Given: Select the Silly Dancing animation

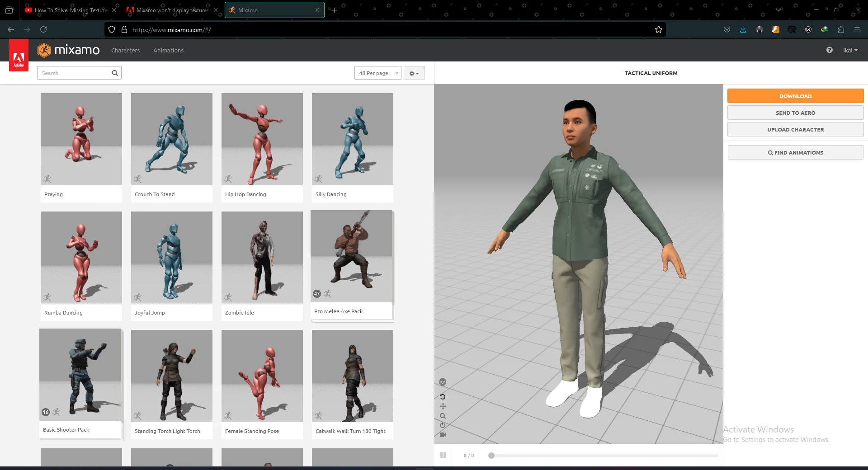Looking at the screenshot, I should click(x=353, y=148).
